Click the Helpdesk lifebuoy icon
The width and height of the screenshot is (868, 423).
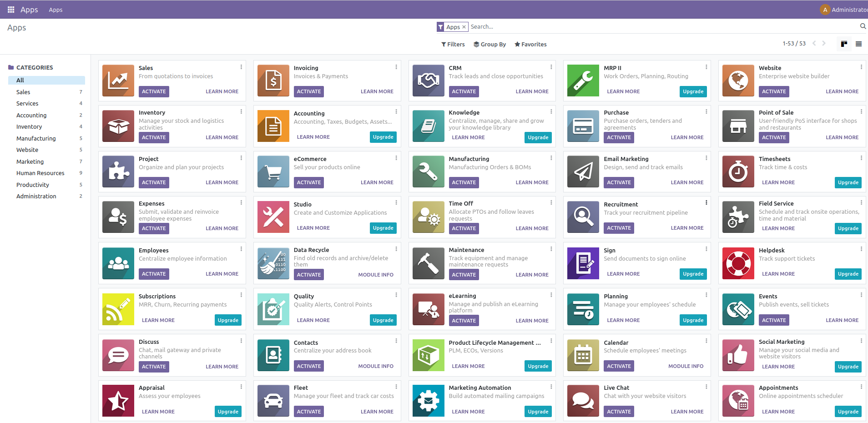(x=738, y=263)
